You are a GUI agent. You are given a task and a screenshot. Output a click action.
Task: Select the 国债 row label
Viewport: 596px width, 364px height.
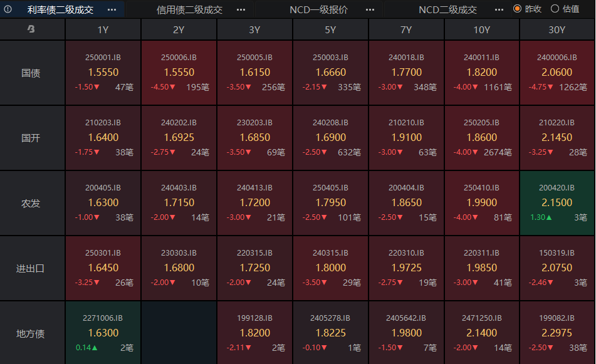[31, 73]
